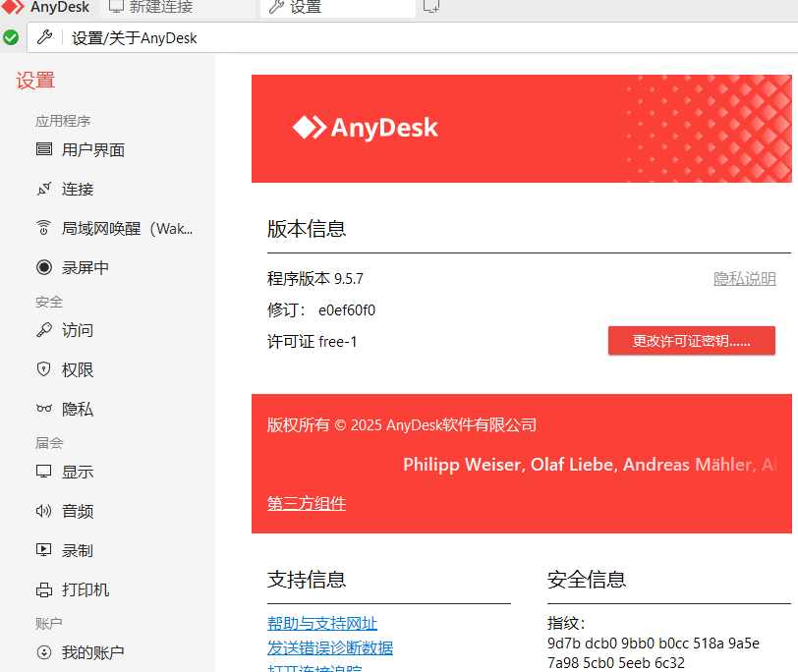Click the Send Error Diagnostics (发送错误诊断数据) link

[329, 647]
